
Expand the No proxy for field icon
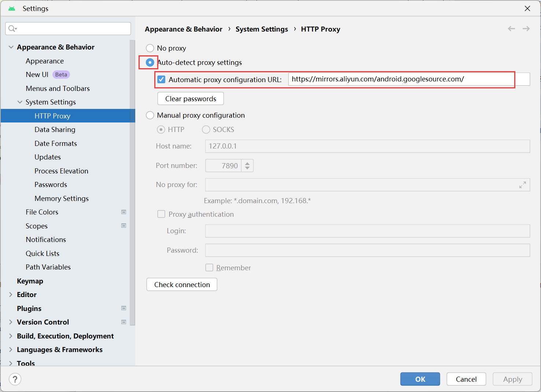523,185
